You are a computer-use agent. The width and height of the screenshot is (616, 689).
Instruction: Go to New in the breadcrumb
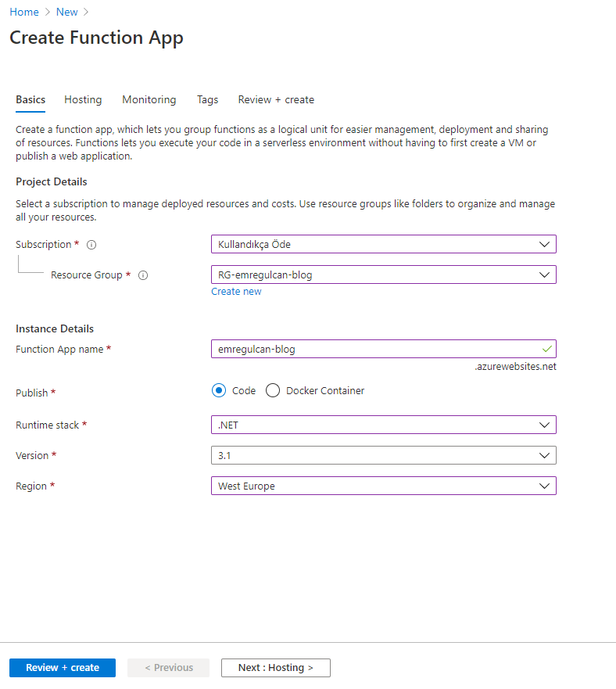pyautogui.click(x=66, y=12)
